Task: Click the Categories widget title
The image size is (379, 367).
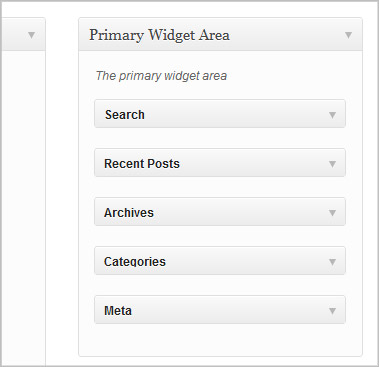Action: tap(135, 262)
